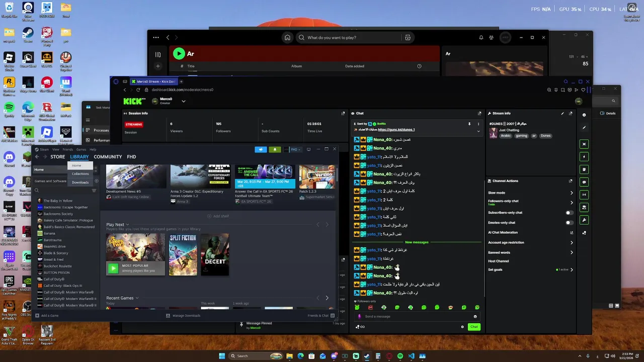This screenshot has width=644, height=362.
Task: Choose Collections from Library dropdown
Action: click(x=80, y=174)
